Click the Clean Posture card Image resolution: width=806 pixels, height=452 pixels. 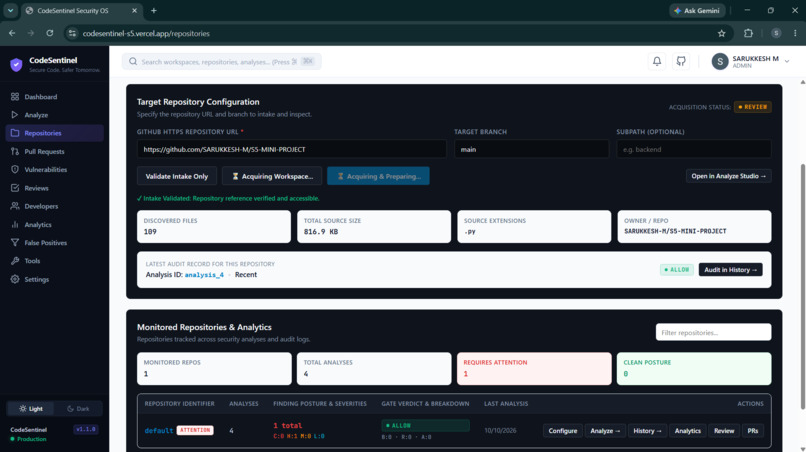(x=694, y=368)
